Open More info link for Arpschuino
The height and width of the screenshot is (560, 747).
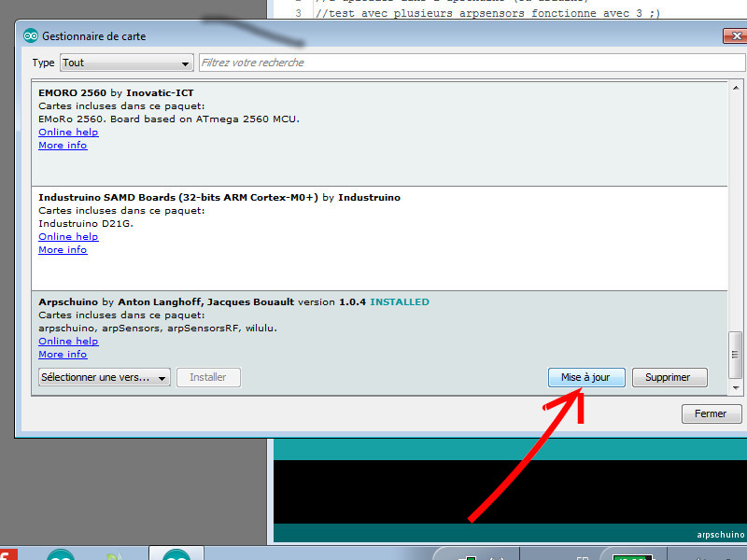(63, 355)
